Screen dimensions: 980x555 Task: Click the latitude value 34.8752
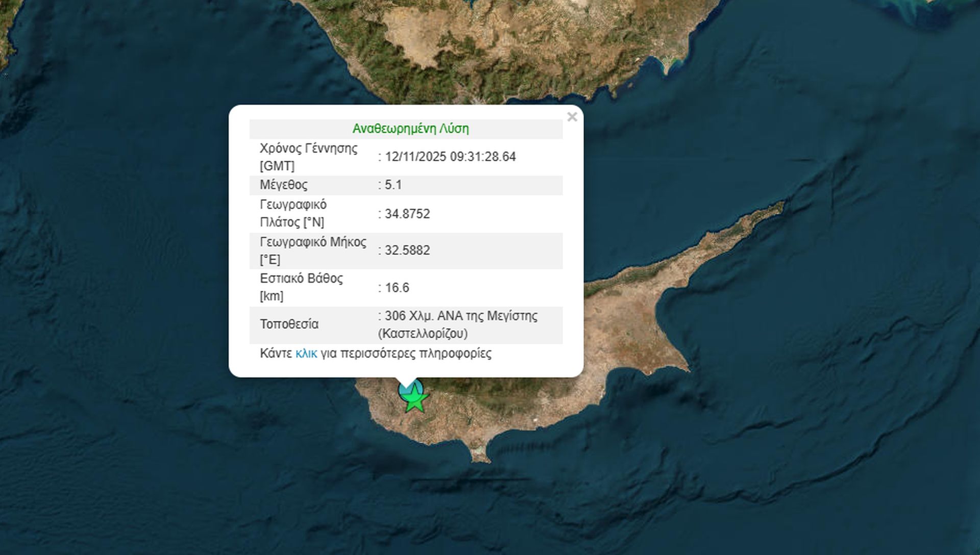coord(407,214)
